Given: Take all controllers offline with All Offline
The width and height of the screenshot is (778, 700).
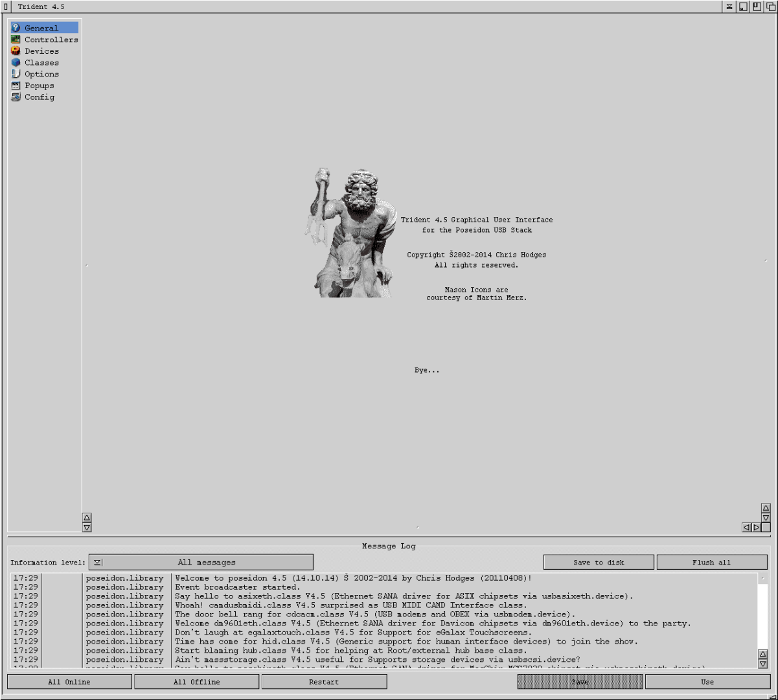Looking at the screenshot, I should [x=197, y=682].
